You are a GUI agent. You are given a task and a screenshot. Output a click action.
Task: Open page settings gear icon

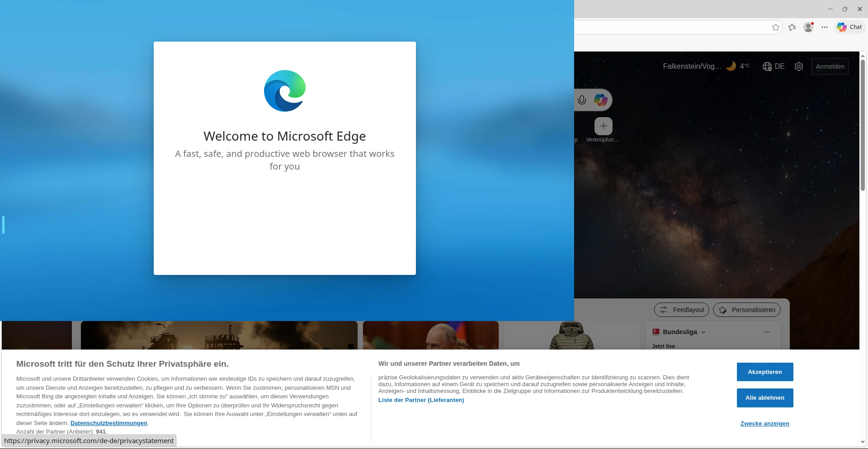pos(799,66)
